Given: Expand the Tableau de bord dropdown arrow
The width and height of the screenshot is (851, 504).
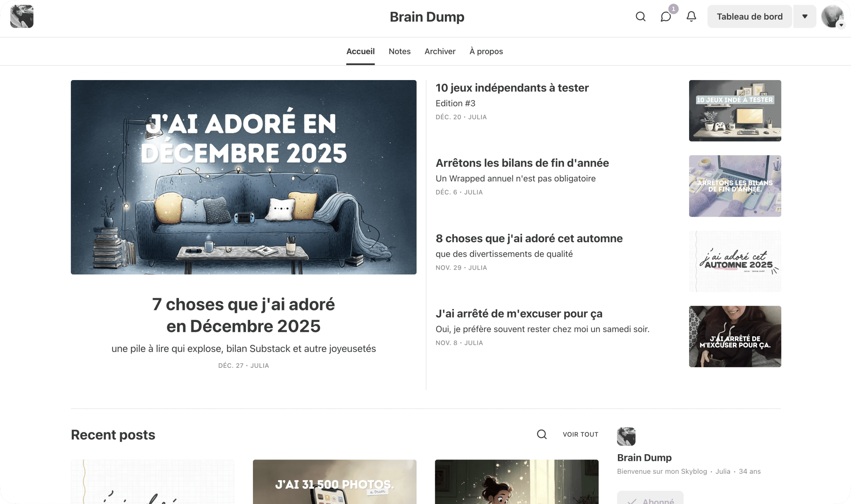Looking at the screenshot, I should (x=804, y=16).
